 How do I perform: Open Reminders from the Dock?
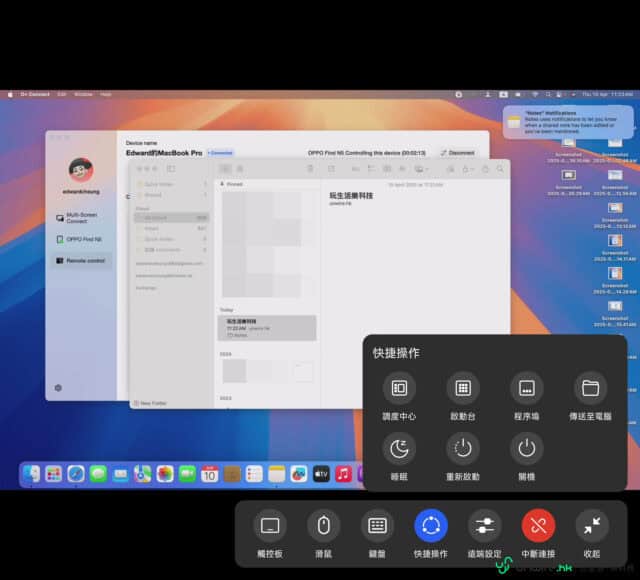(x=254, y=474)
